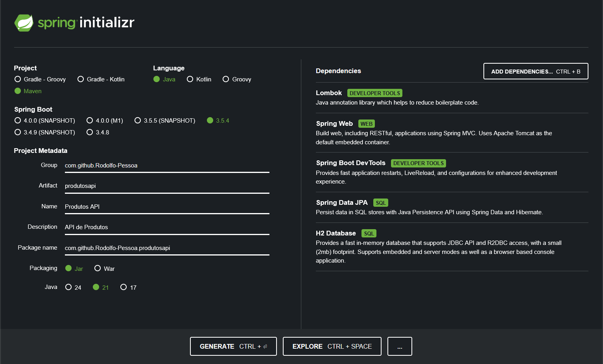This screenshot has width=603, height=364.
Task: Select Java as the language
Action: tap(164, 79)
